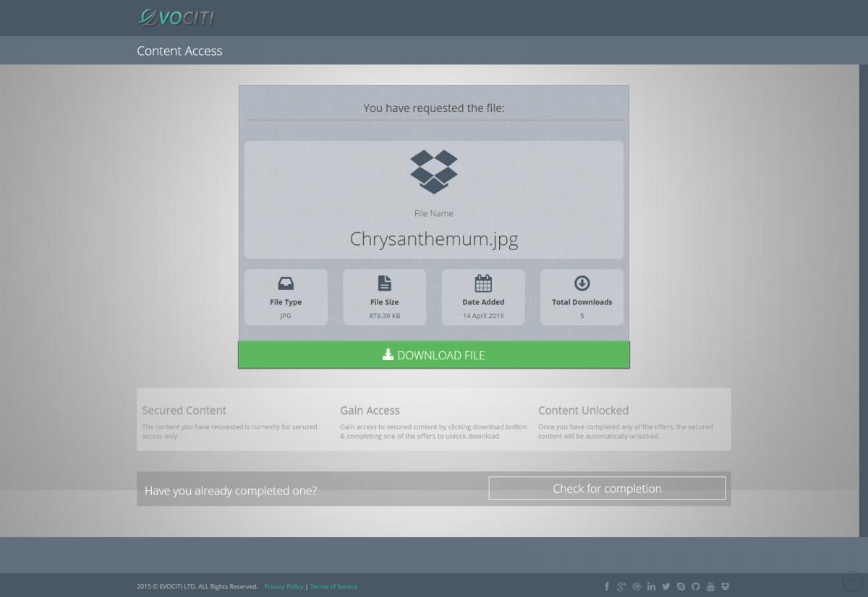Click the scroll-to-top circle arrow
Screen dimensions: 868x597
[853, 580]
